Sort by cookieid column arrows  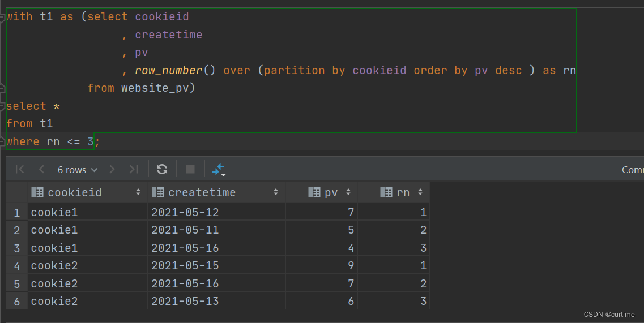tap(138, 192)
